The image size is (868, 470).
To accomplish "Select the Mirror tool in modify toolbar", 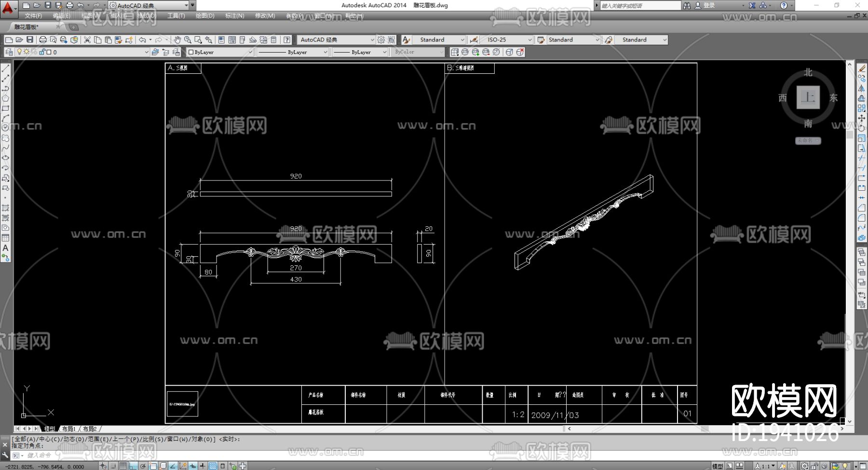I will [x=862, y=88].
